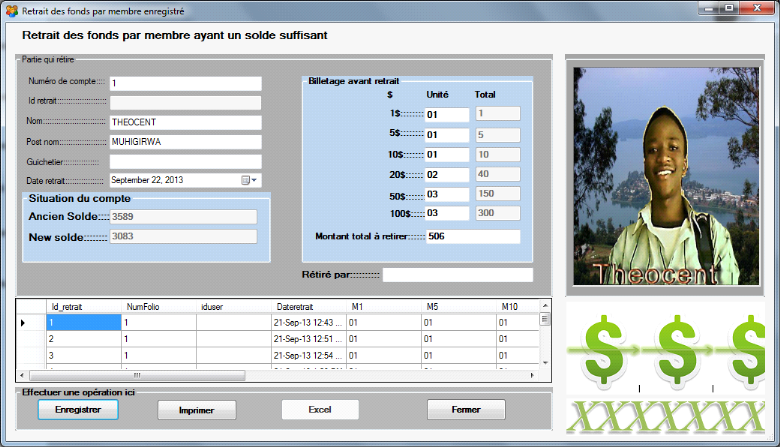Click the Numéro de compte field
This screenshot has width=780, height=447.
coord(185,83)
